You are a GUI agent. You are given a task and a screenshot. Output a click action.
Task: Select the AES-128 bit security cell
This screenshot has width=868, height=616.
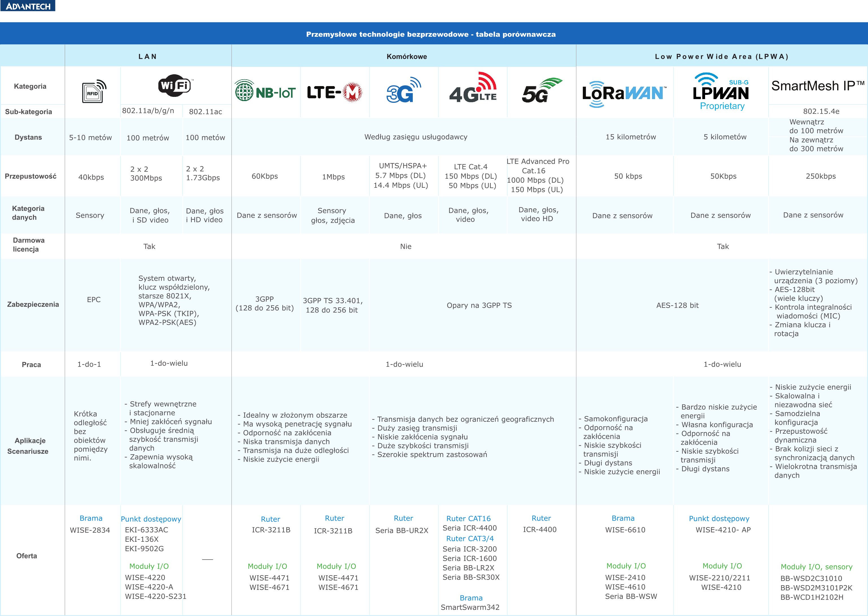click(678, 305)
